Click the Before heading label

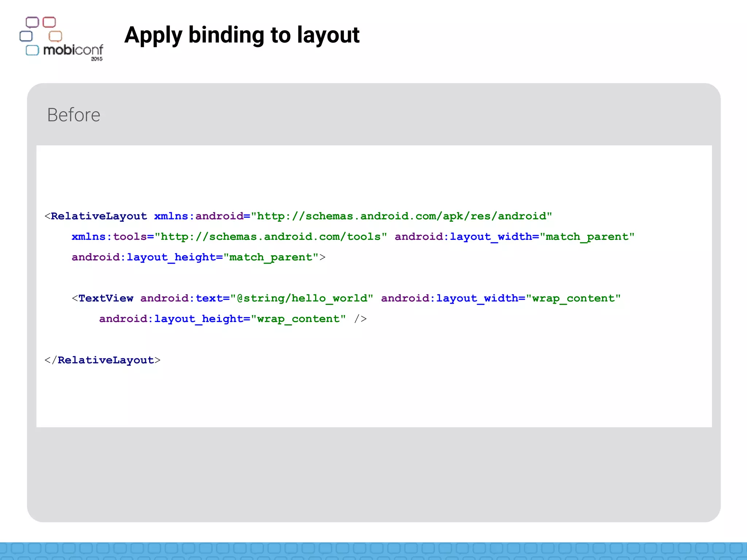click(74, 115)
